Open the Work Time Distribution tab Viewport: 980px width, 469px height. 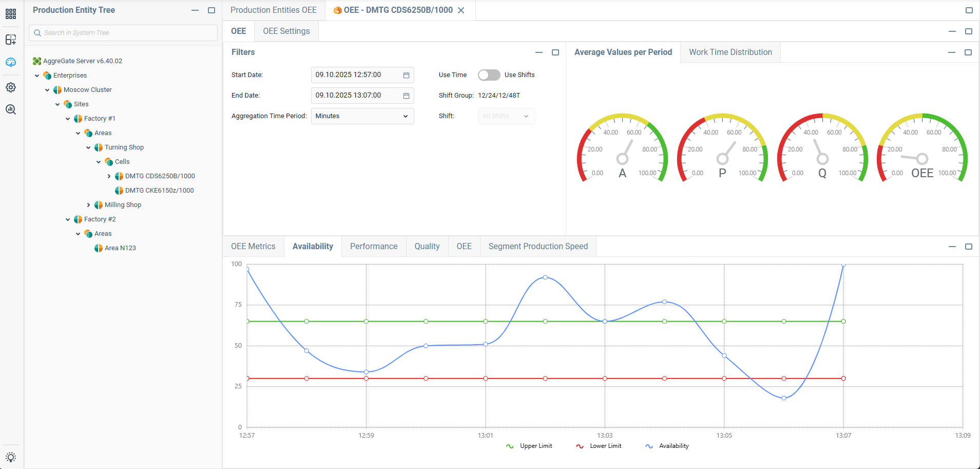tap(730, 52)
